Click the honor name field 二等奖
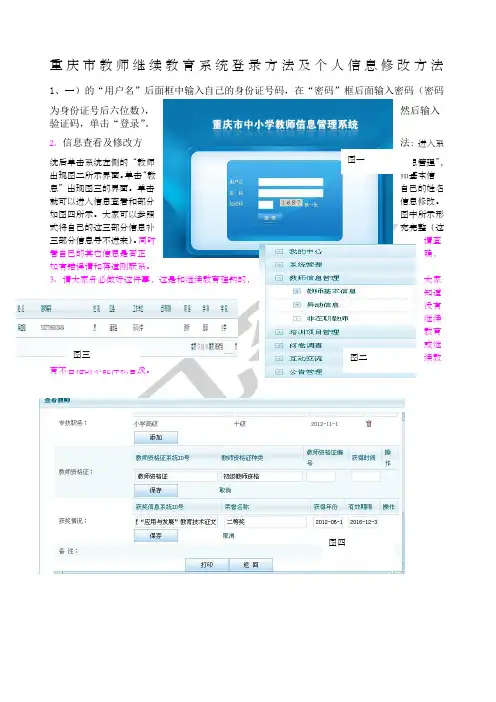The width and height of the screenshot is (496, 702). click(265, 522)
